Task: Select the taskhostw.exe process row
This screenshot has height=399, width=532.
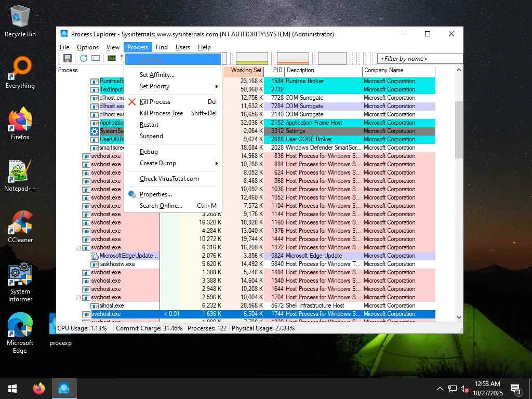Action: (246, 264)
